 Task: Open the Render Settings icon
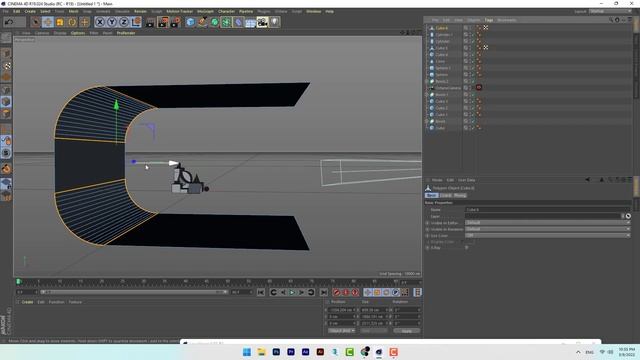coord(176,22)
